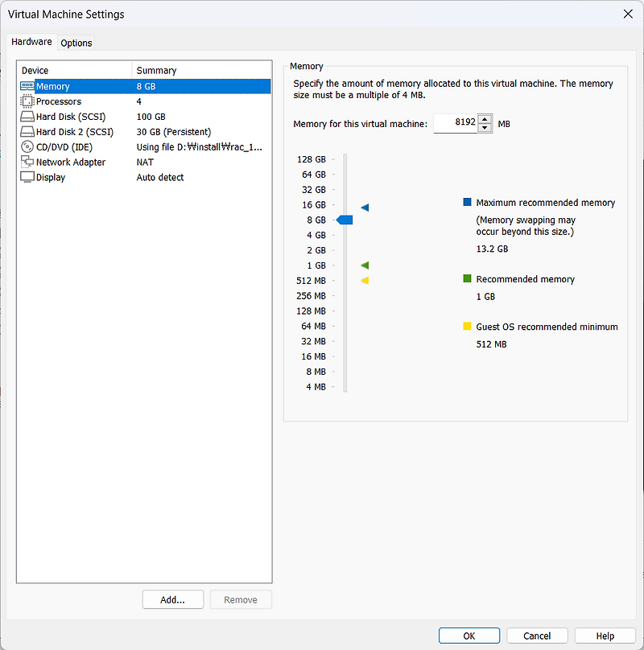
Task: Open the Add hardware dialog
Action: point(172,599)
